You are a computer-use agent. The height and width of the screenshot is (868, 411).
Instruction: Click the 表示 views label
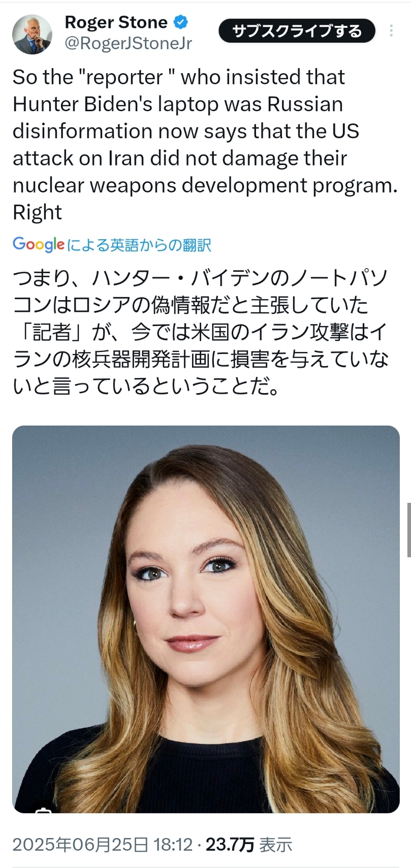point(276,845)
